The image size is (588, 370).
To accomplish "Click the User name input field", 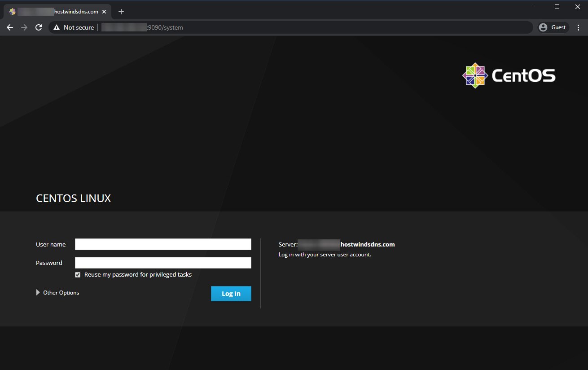I will (163, 244).
